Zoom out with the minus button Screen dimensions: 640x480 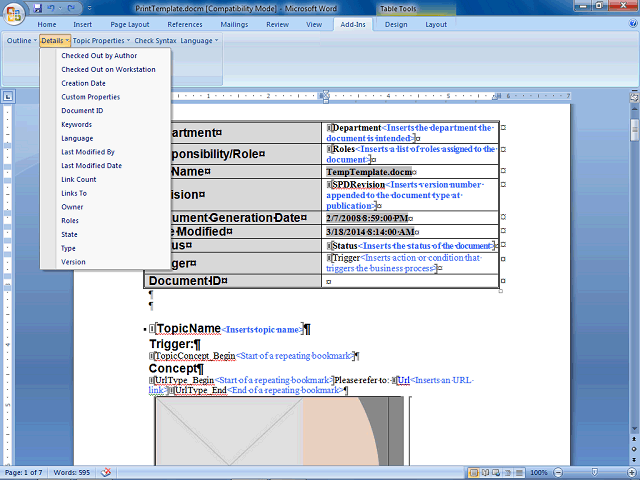[558, 473]
